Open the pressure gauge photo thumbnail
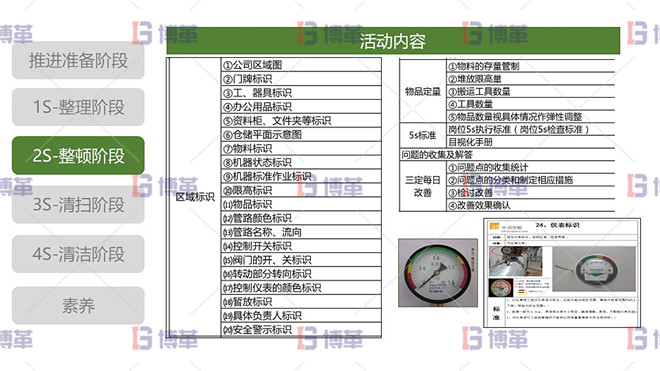This screenshot has height=371, width=660. pyautogui.click(x=438, y=272)
